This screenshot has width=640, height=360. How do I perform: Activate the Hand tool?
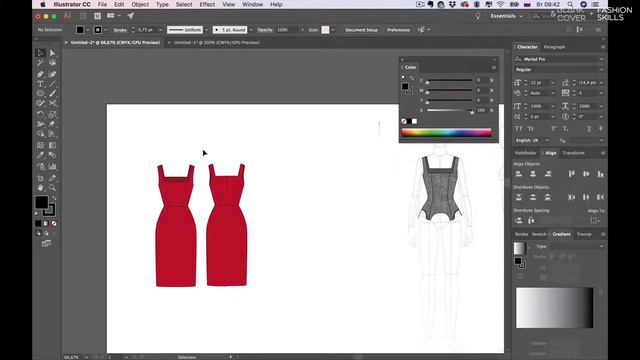pos(40,188)
